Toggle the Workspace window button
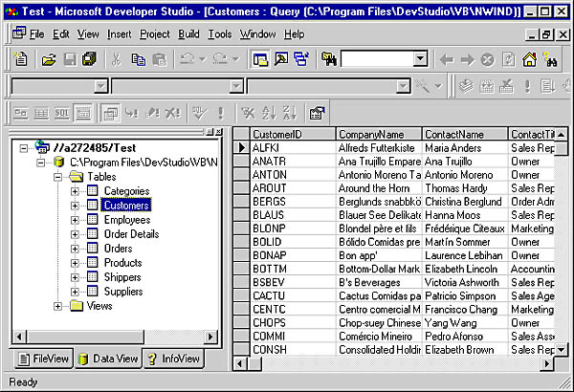Image resolution: width=574 pixels, height=392 pixels. click(259, 59)
